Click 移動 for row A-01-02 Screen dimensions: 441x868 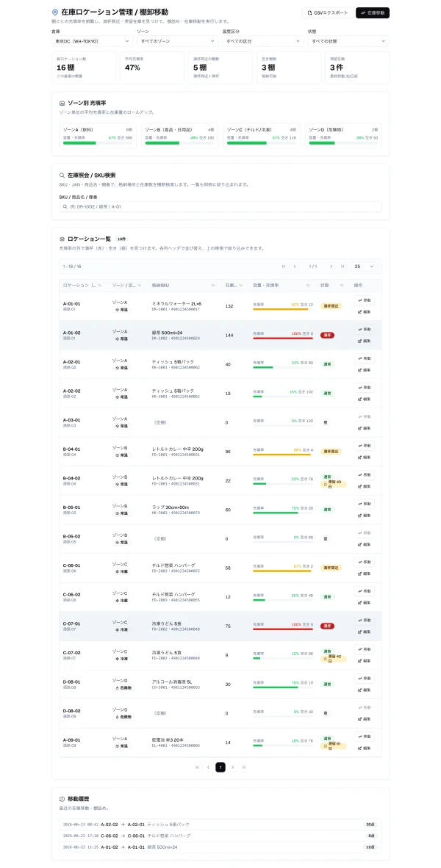point(365,330)
